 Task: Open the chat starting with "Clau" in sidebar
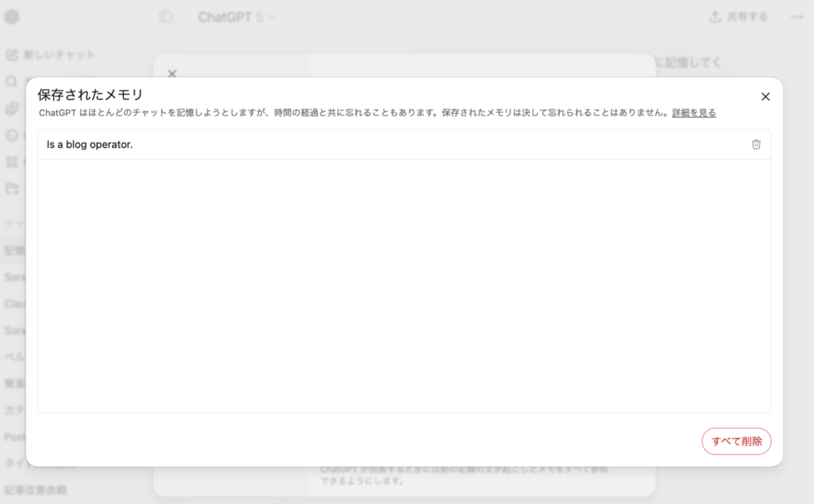point(14,304)
